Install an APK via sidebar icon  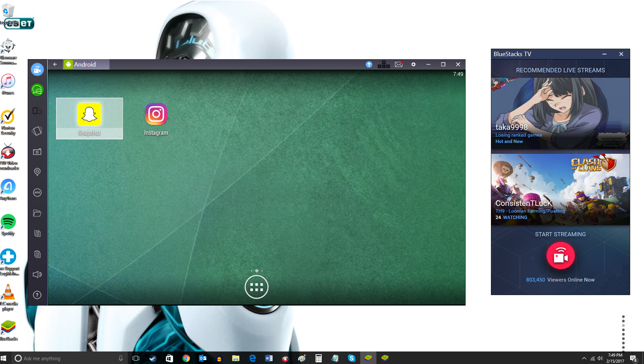click(x=37, y=193)
